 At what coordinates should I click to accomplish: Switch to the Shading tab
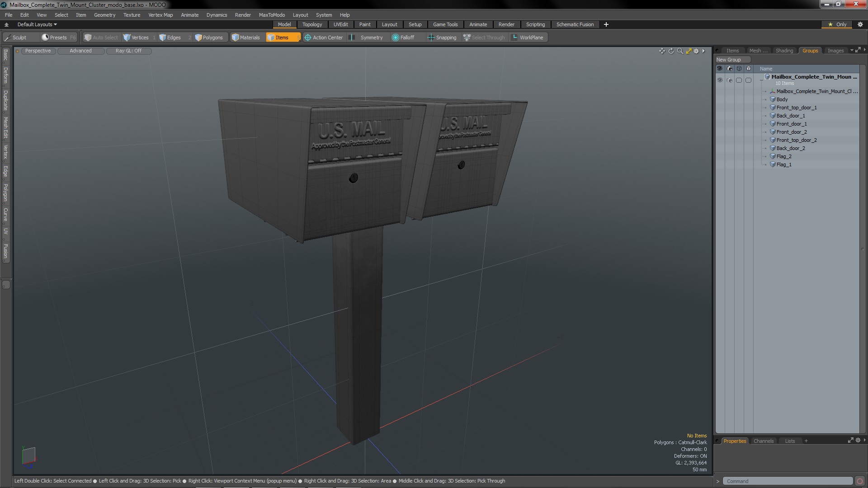tap(784, 51)
